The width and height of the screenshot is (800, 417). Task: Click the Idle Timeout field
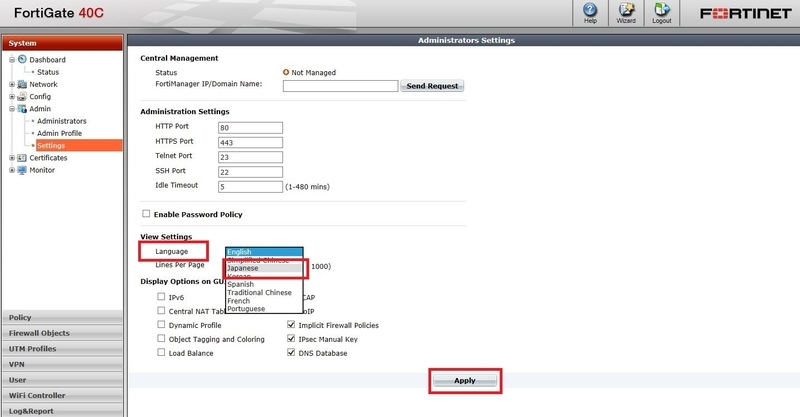(250, 187)
